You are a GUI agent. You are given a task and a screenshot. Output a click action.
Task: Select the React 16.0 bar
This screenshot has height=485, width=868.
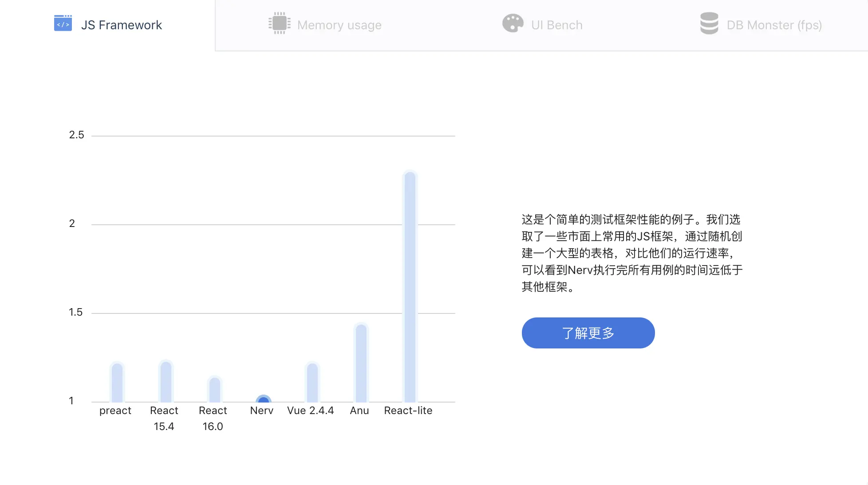(x=215, y=390)
